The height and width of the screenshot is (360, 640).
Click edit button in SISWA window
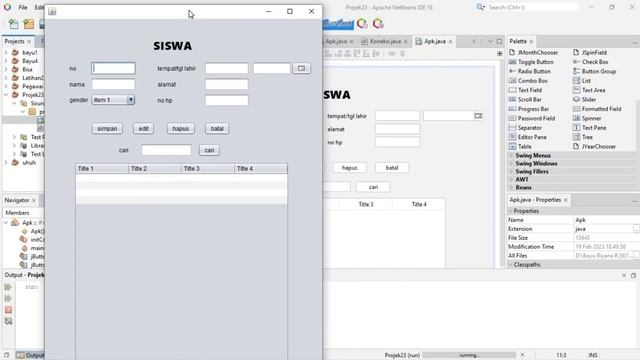coord(143,129)
